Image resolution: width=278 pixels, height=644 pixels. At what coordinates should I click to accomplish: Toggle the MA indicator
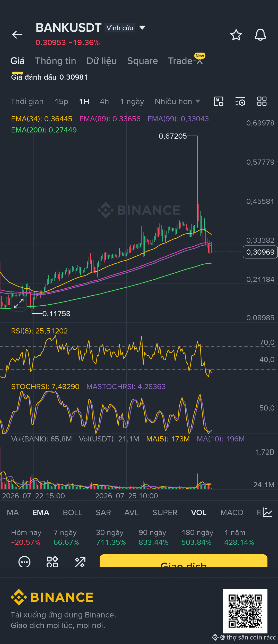click(13, 512)
